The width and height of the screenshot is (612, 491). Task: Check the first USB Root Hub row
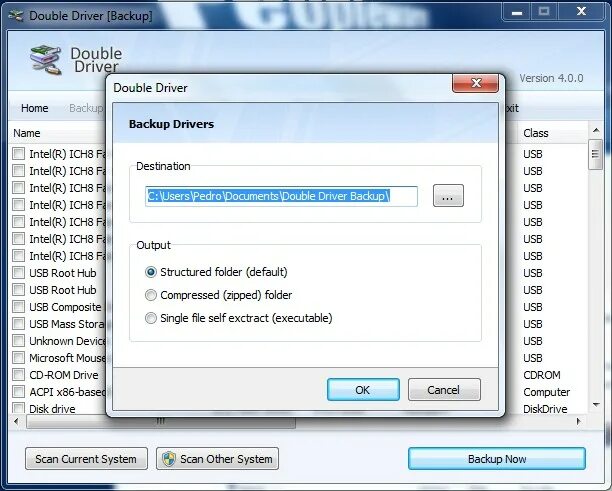point(18,272)
